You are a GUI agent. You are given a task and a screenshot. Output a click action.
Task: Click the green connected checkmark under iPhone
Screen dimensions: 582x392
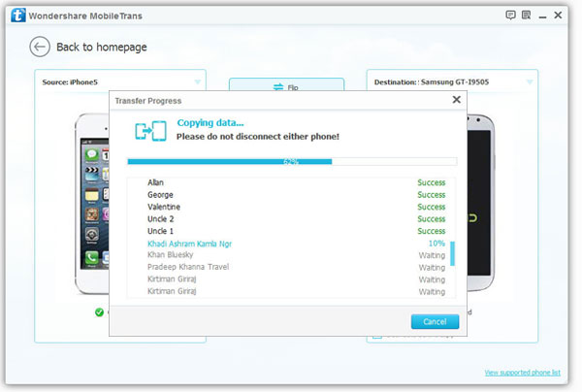point(99,312)
